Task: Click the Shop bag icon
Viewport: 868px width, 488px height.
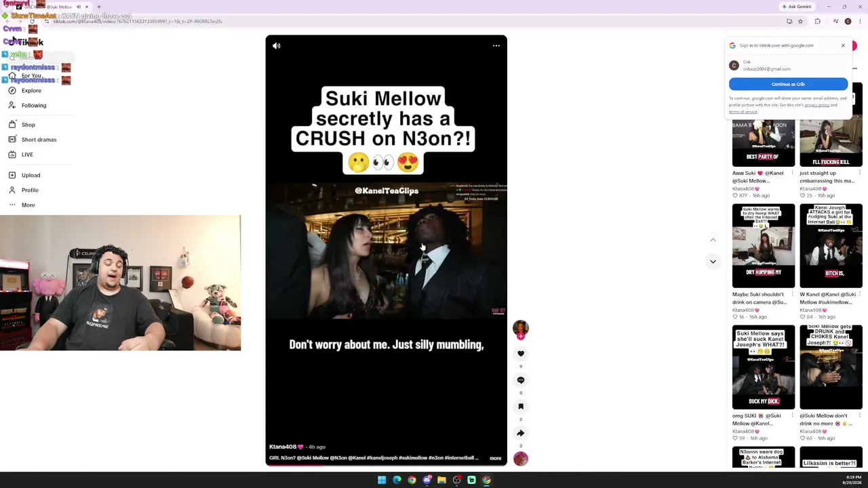Action: 12,125
